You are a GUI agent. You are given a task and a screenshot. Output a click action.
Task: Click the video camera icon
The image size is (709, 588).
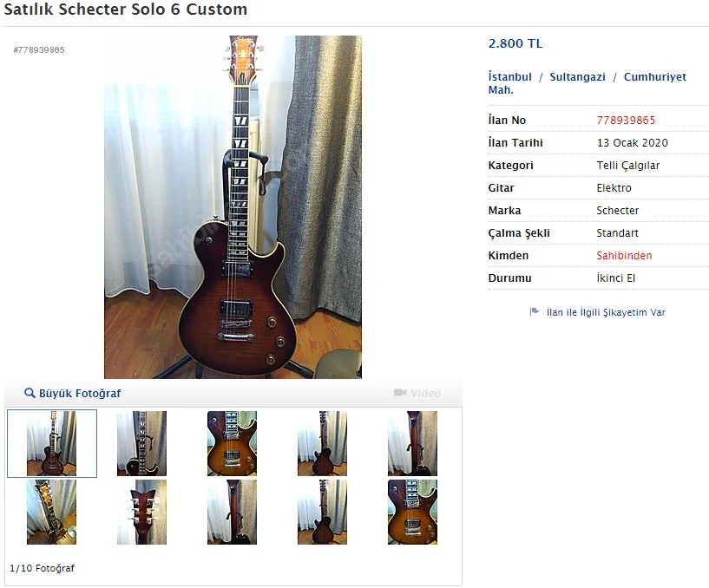pyautogui.click(x=400, y=392)
